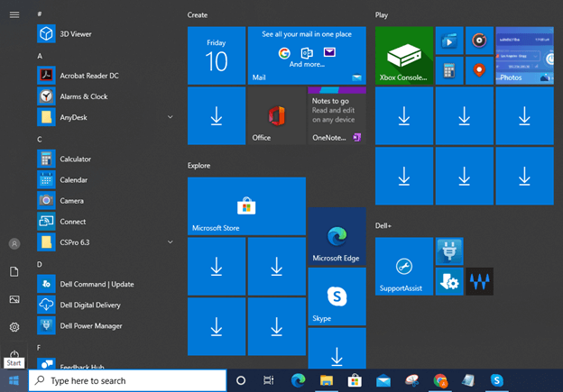This screenshot has height=392, width=563.
Task: Expand the AnyDesk folder chevron
Action: (171, 117)
